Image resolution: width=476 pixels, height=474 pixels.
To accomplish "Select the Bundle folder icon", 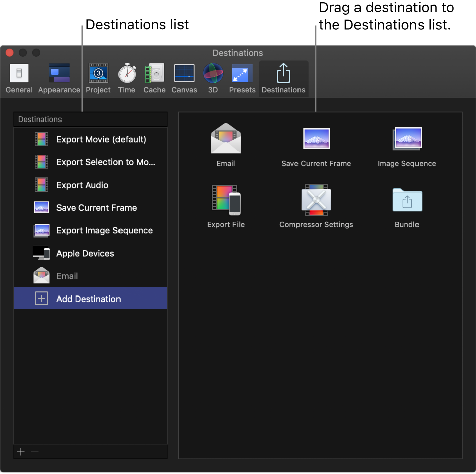I will [x=407, y=200].
